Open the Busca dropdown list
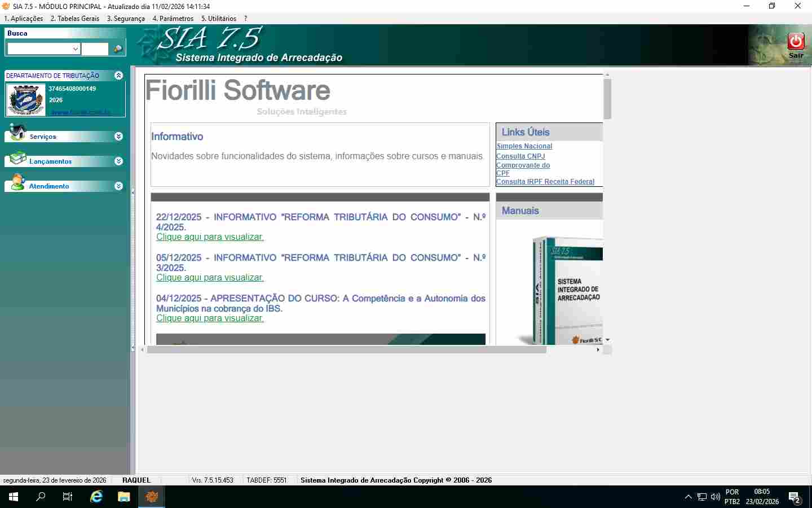The height and width of the screenshot is (508, 812). tap(76, 49)
